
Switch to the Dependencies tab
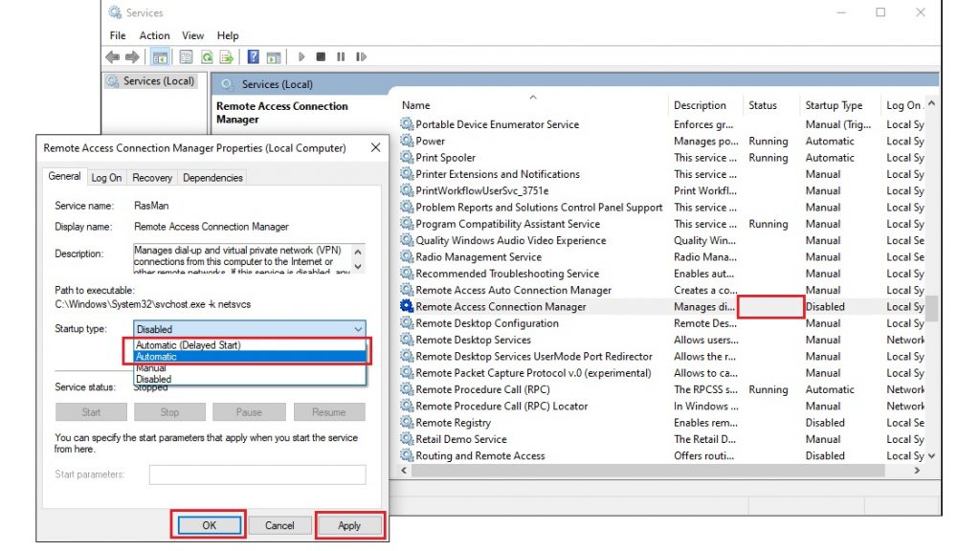(212, 177)
